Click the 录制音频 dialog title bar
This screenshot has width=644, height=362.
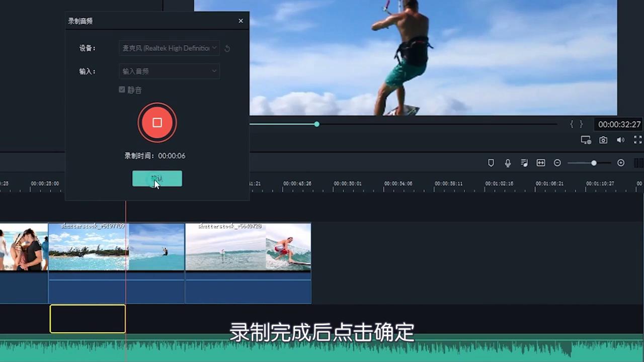tap(80, 21)
